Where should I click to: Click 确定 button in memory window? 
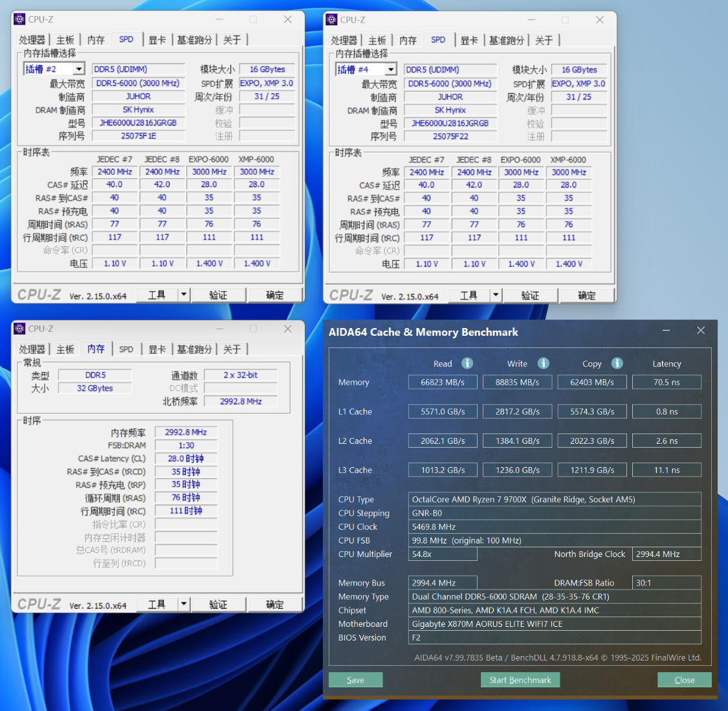point(275,604)
